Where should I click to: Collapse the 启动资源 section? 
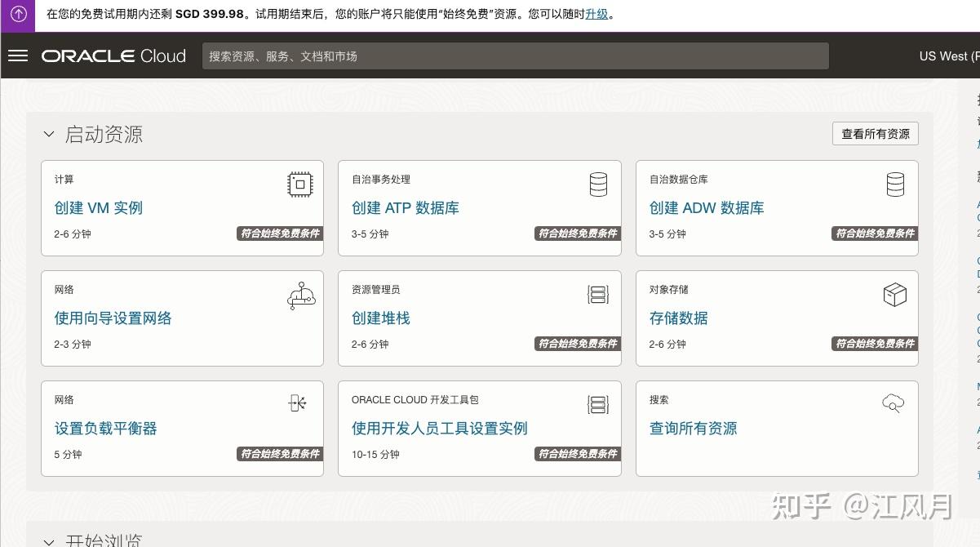click(x=48, y=134)
